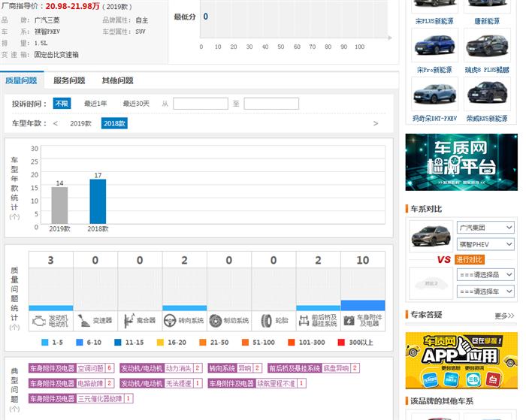Screen dimensions: 526x420
Task: Click the 宋PLUS新能源 link
Action: click(434, 21)
